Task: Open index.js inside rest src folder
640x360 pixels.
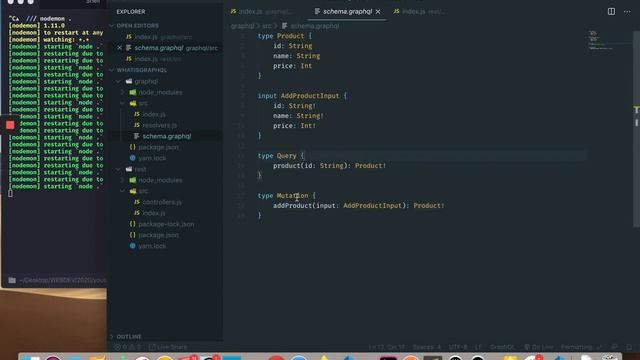Action: tap(154, 213)
